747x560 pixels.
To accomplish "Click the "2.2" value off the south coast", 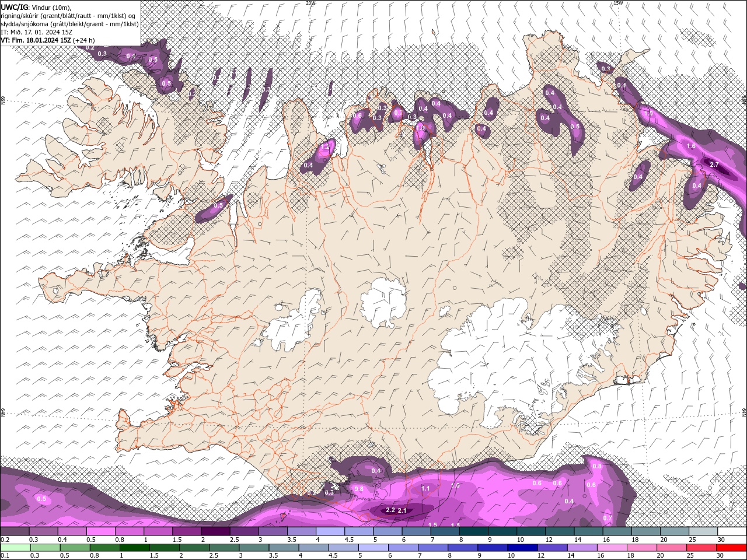I will [390, 510].
